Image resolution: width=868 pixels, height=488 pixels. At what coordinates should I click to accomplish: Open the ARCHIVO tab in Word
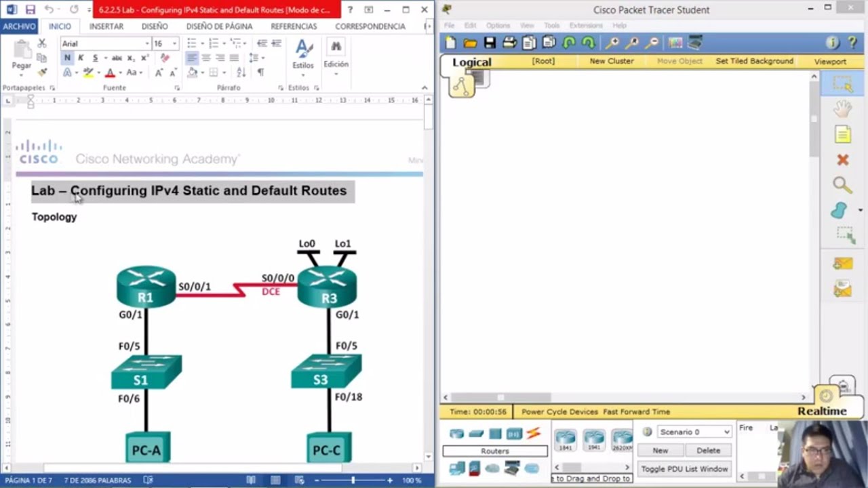19,26
